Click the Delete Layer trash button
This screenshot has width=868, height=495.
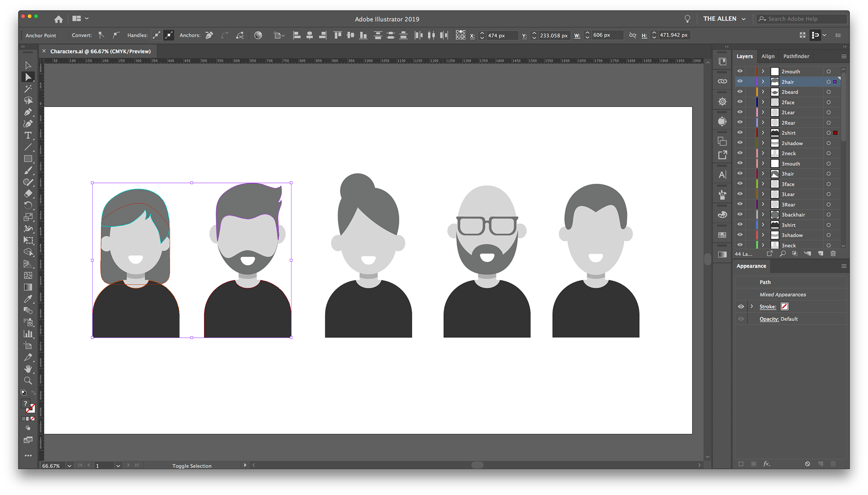[x=833, y=253]
